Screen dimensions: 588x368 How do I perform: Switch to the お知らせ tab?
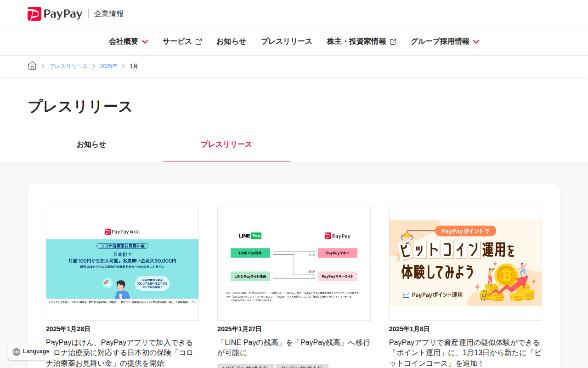91,144
